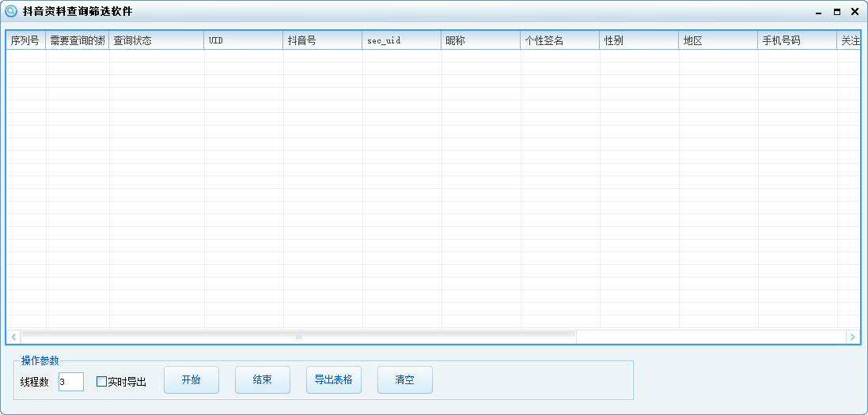Close the application window
Screen dimensions: 868x415
pyautogui.click(x=855, y=12)
